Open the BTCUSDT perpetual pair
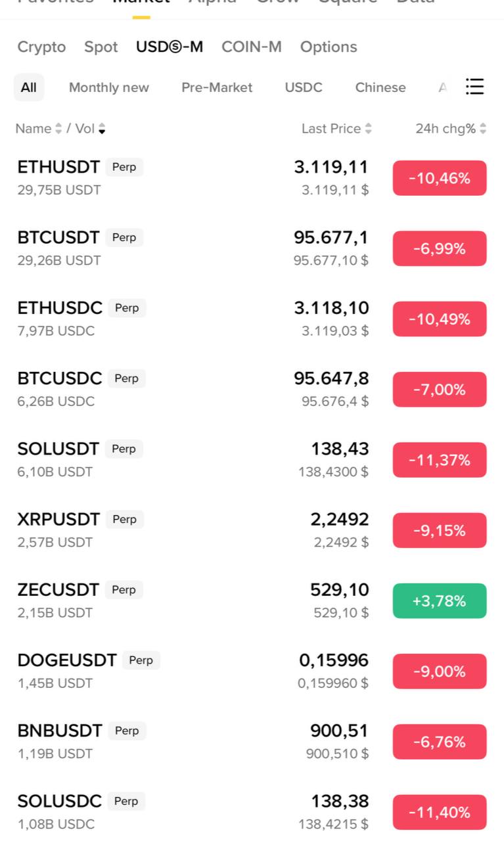The width and height of the screenshot is (504, 841). tap(59, 237)
